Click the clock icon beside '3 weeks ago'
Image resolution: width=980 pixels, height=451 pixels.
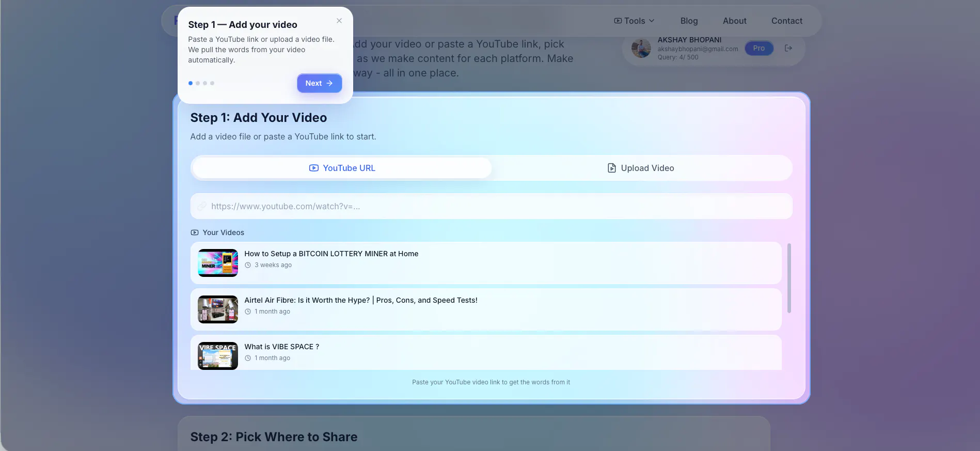248,265
